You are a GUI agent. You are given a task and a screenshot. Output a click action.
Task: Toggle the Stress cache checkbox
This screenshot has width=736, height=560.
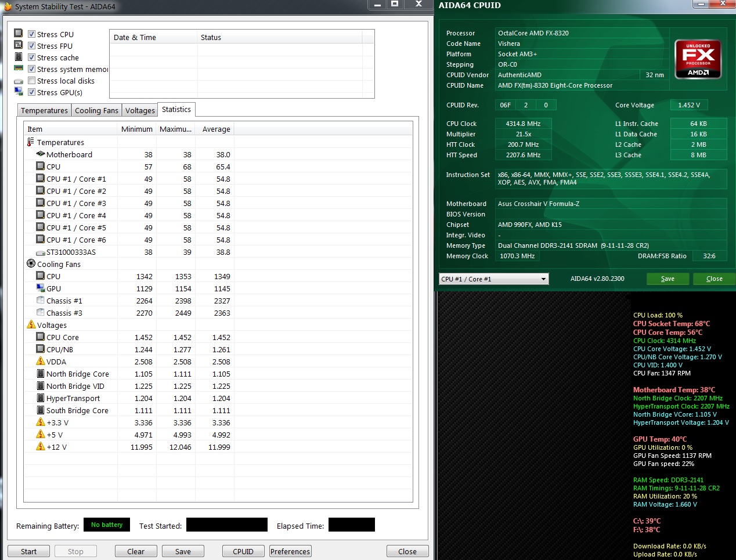[32, 57]
